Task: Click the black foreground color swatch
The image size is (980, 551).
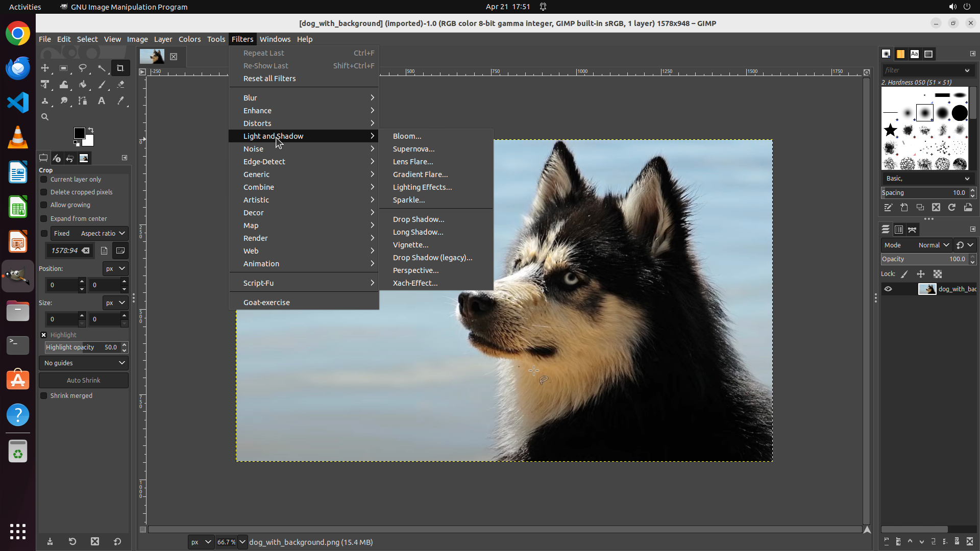Action: [x=79, y=133]
